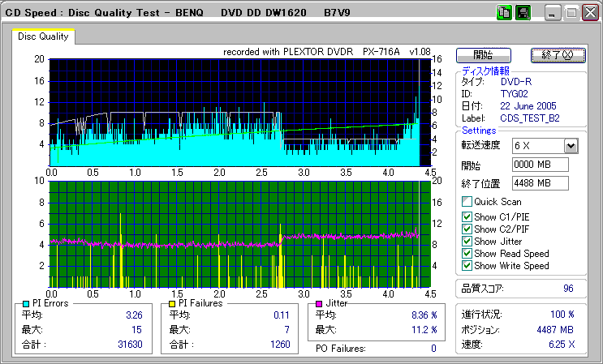This screenshot has width=603, height=364.
Task: Click the copy-to-clipboard icon in title bar
Action: pos(503,12)
